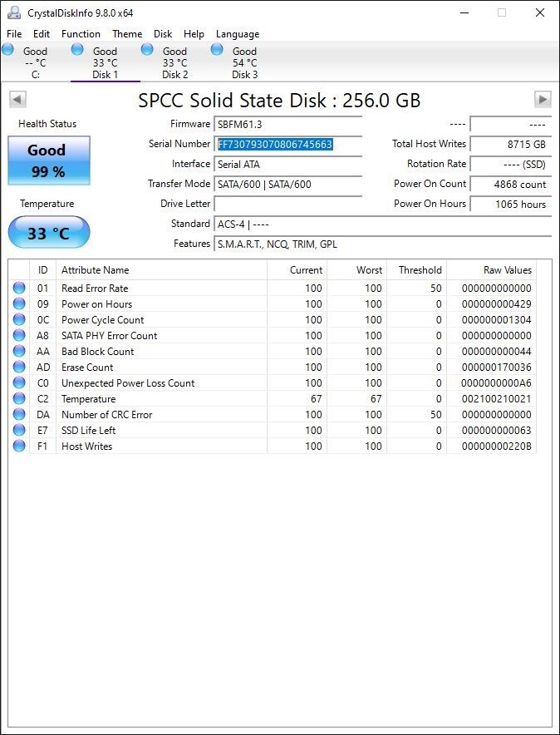Click the Transfer Mode field
The image size is (560, 735).
coord(288,185)
